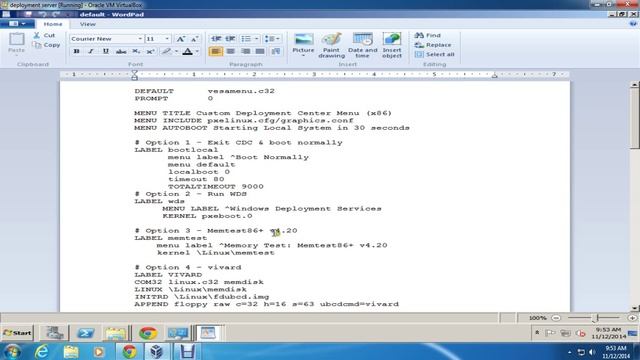Click the vertical scrollbar down arrow
This screenshot has width=640, height=360.
(634, 309)
